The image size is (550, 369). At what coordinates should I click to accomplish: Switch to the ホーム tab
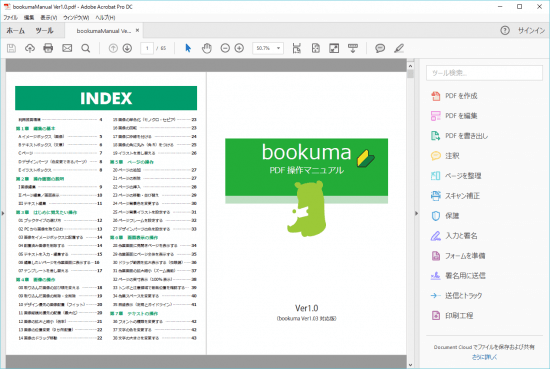click(16, 31)
